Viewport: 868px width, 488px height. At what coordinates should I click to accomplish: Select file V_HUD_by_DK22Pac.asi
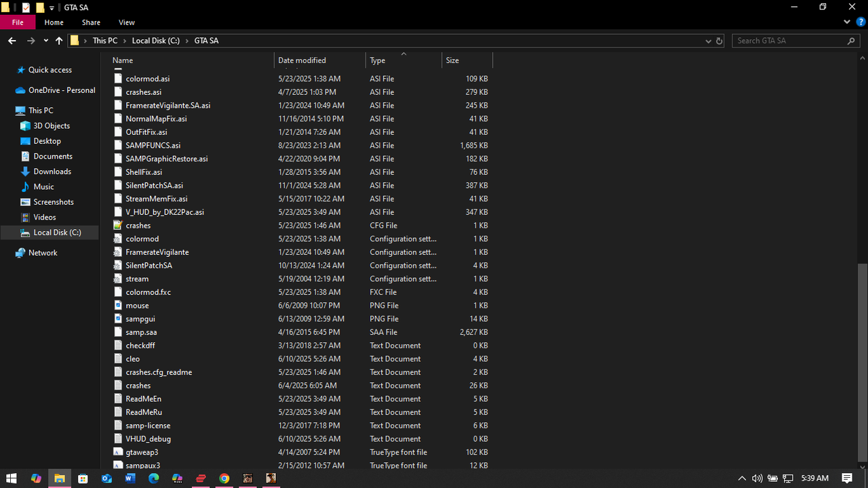[165, 212]
